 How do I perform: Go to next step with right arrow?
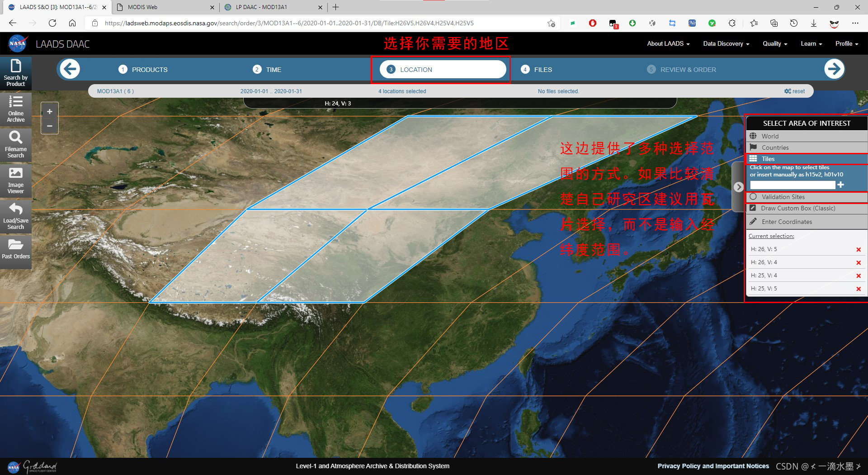point(834,69)
